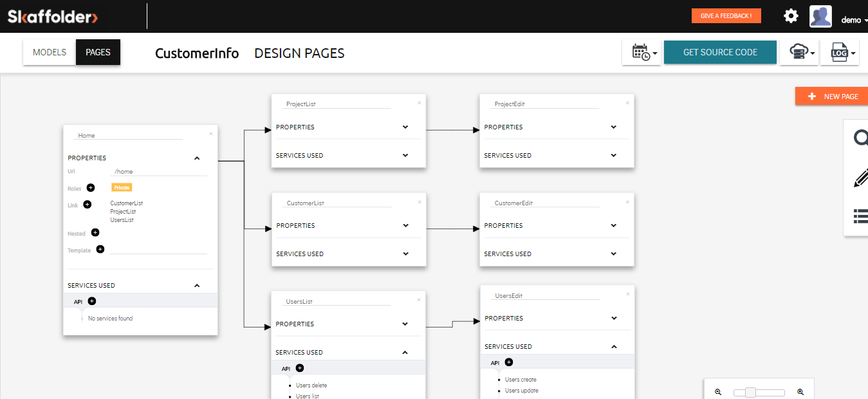
Task: Edit the ProjectList page name field
Action: 336,104
